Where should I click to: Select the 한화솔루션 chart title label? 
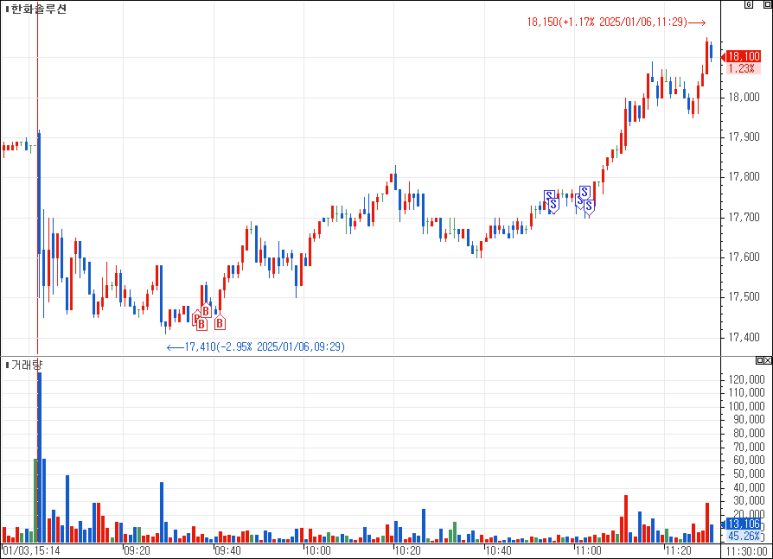[38, 9]
